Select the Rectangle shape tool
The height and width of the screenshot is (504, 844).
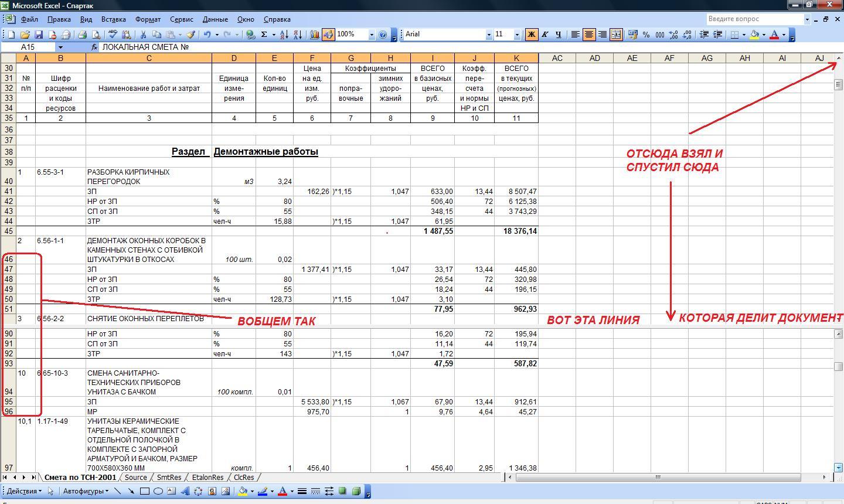point(145,491)
